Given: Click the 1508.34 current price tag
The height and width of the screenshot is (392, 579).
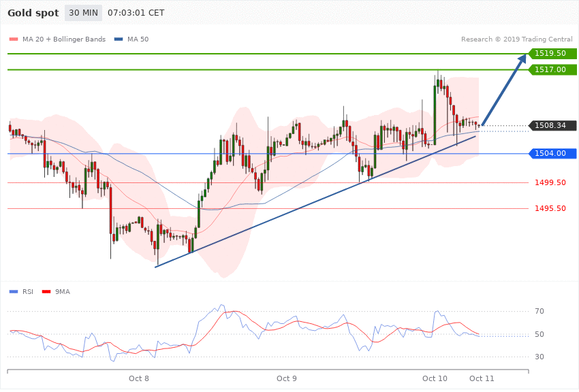Looking at the screenshot, I should [x=552, y=125].
